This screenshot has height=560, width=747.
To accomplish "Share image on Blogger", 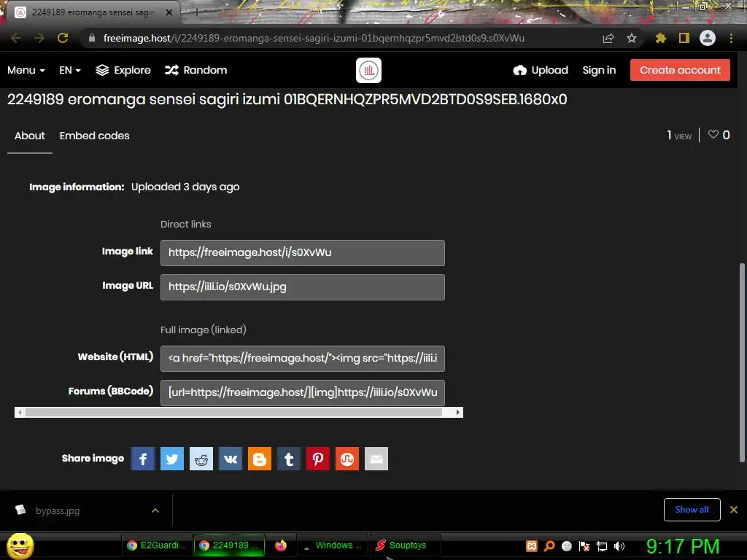I will tap(260, 459).
